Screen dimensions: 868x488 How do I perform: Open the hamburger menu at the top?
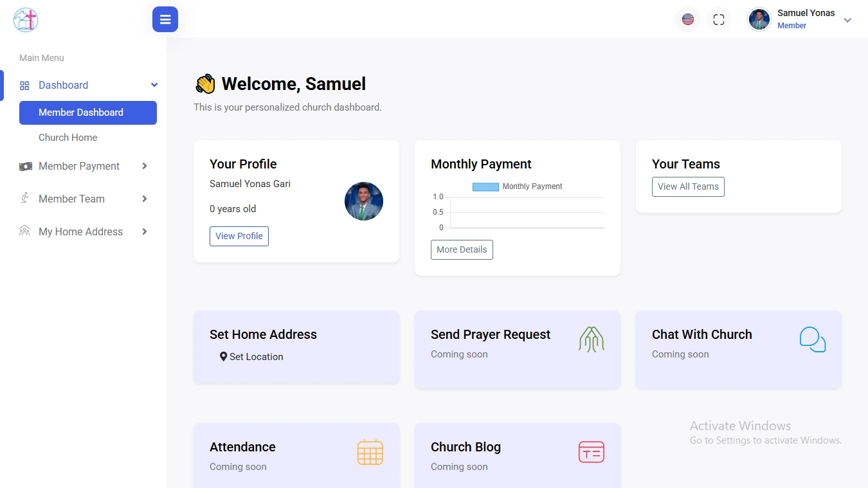[x=165, y=19]
